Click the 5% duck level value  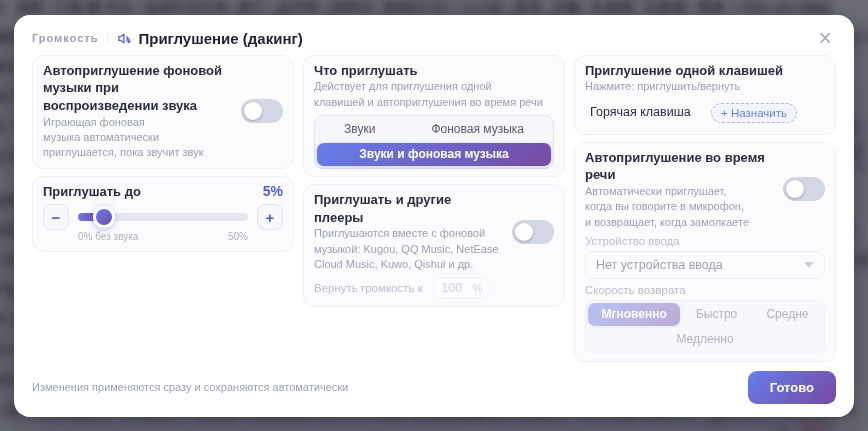(x=272, y=191)
